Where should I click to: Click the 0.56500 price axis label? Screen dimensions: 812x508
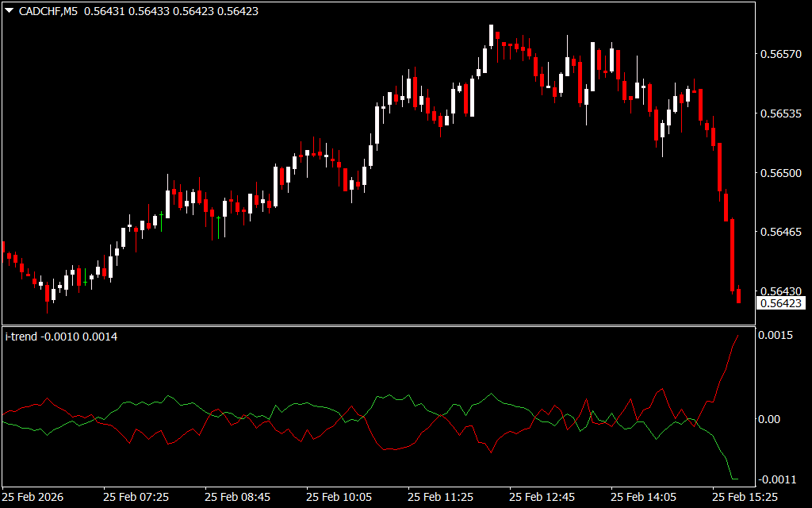coord(780,173)
